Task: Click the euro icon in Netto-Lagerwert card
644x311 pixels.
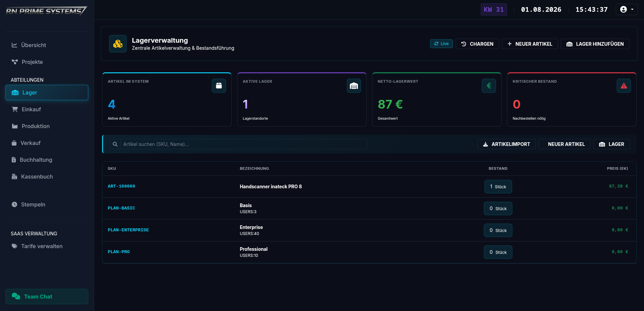Action: tap(489, 86)
